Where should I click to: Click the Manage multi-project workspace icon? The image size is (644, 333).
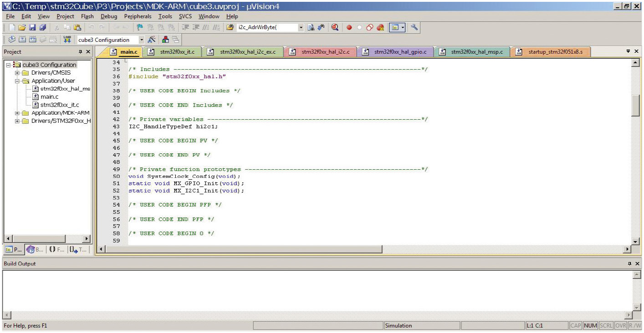175,40
